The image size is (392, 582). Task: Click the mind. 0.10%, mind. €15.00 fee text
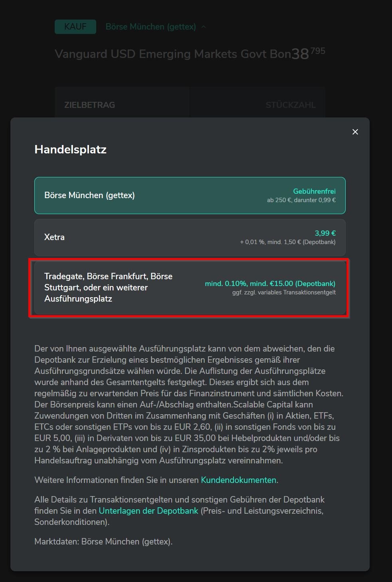[270, 284]
